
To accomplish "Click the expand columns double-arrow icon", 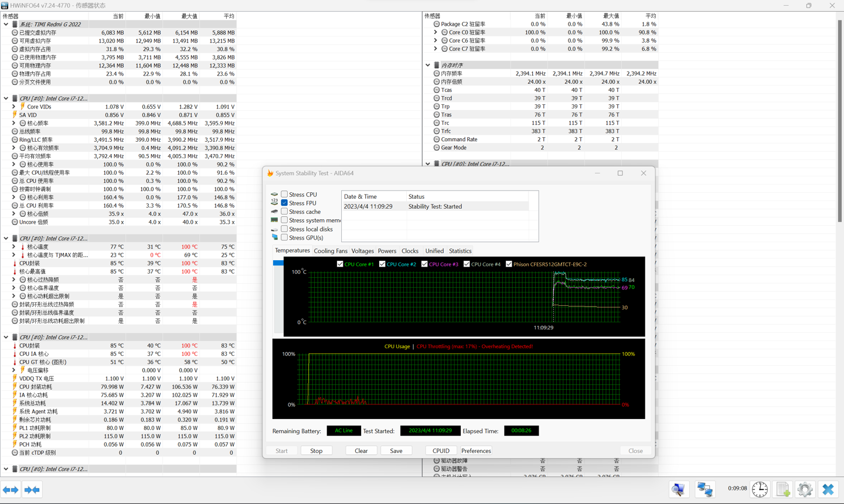I will coord(11,489).
